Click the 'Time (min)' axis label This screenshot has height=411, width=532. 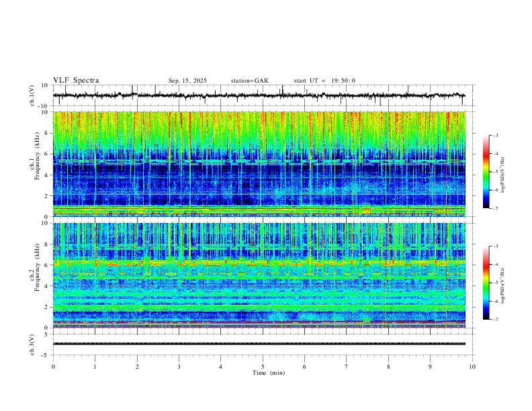[269, 373]
